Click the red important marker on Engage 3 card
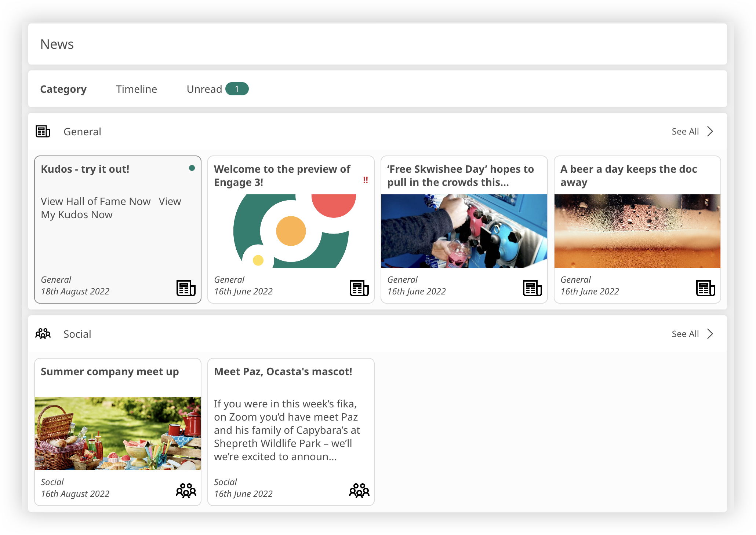 click(x=365, y=180)
